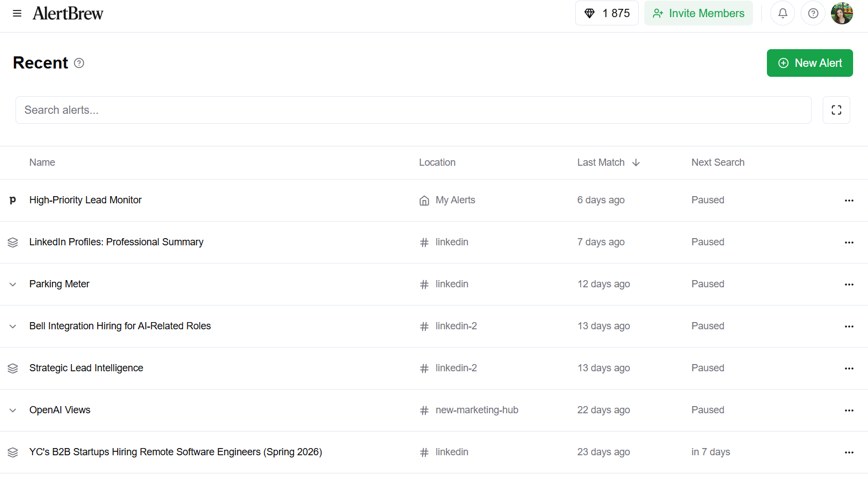Open LinkedIn Profiles: Professional Summary alert
868x479 pixels.
116,242
